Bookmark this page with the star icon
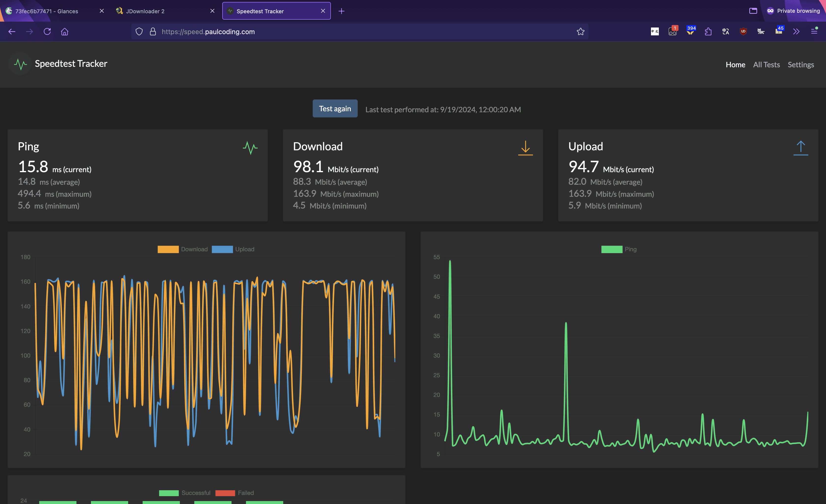826x504 pixels. pyautogui.click(x=581, y=31)
